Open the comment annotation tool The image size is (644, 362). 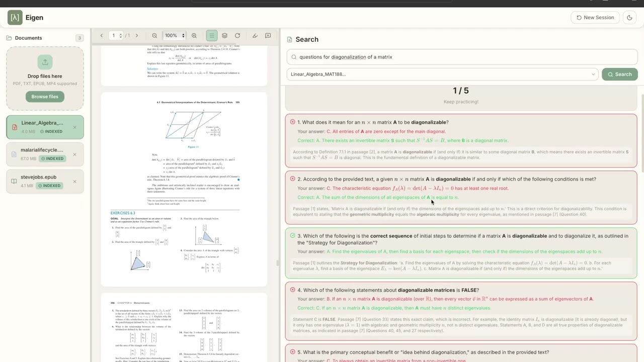point(268,35)
